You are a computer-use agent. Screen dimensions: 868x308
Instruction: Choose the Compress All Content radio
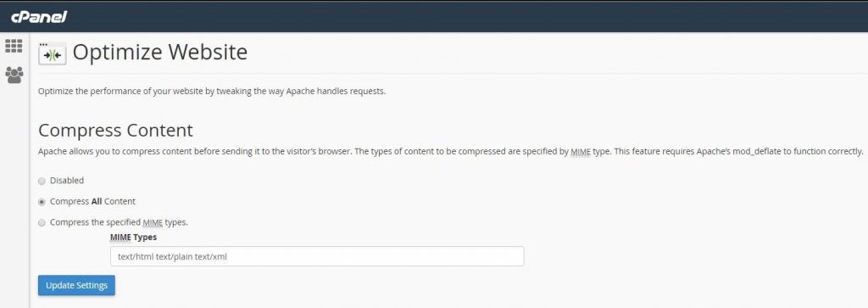pyautogui.click(x=42, y=202)
